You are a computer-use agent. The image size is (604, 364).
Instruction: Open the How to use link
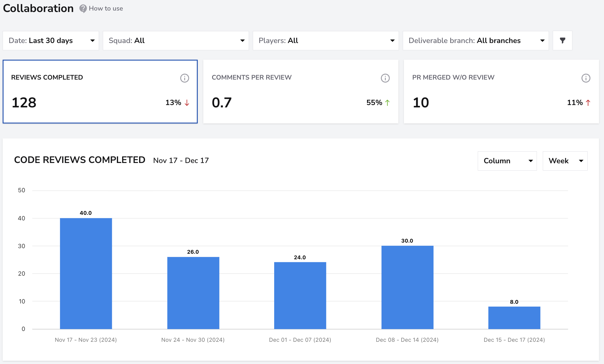[106, 8]
